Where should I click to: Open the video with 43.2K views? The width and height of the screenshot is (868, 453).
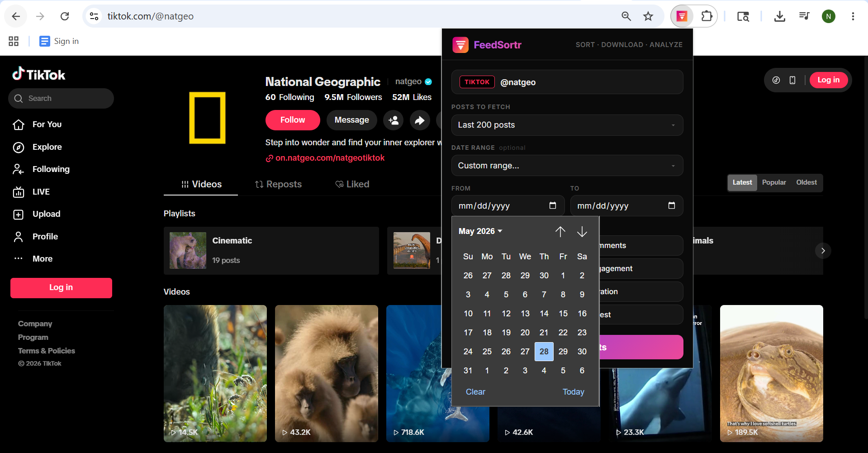(x=327, y=373)
